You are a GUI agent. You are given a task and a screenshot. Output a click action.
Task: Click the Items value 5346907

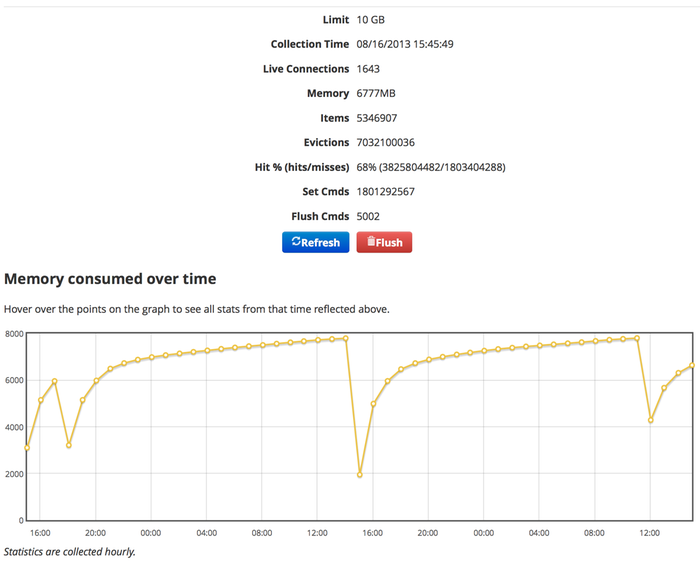point(378,118)
